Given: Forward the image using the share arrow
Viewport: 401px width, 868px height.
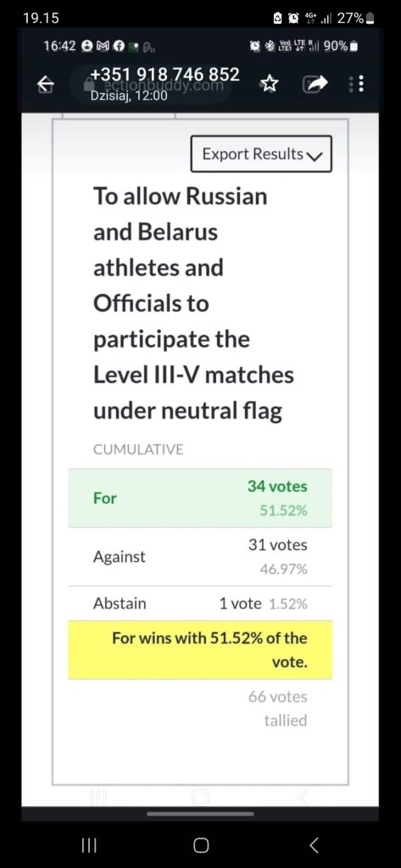Looking at the screenshot, I should point(315,84).
